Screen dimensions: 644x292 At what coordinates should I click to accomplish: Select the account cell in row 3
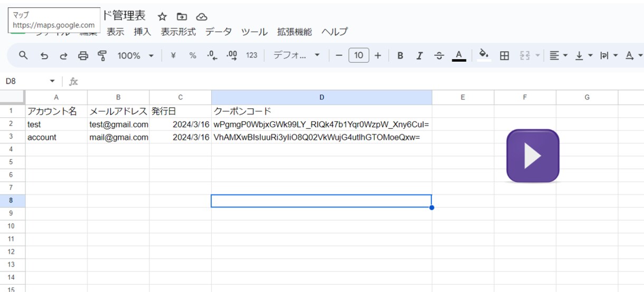(x=56, y=137)
